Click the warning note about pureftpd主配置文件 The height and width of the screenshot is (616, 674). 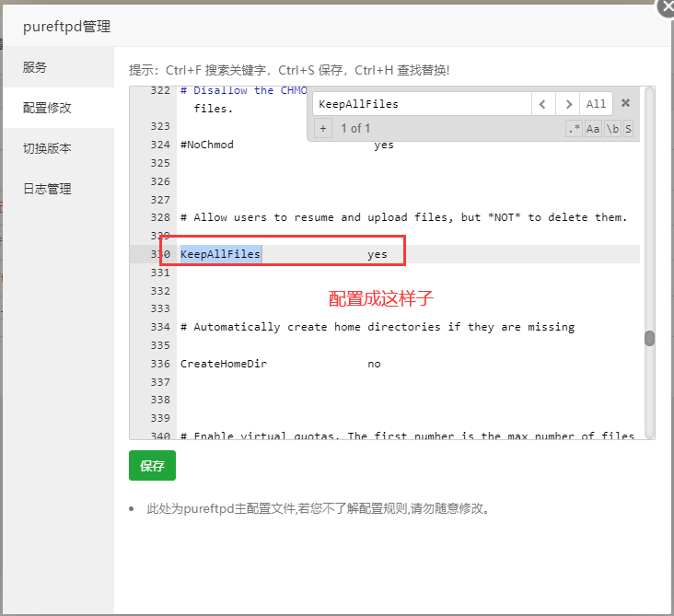pyautogui.click(x=318, y=508)
